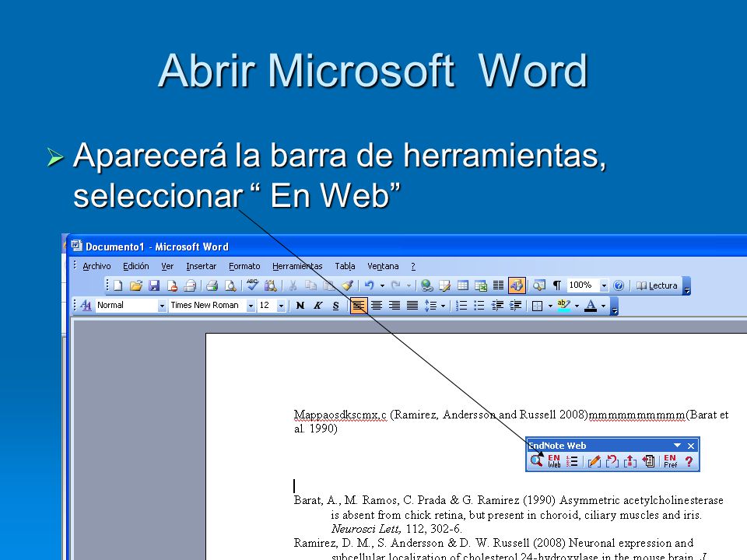Toggle align right
747x560 pixels.
tap(395, 305)
